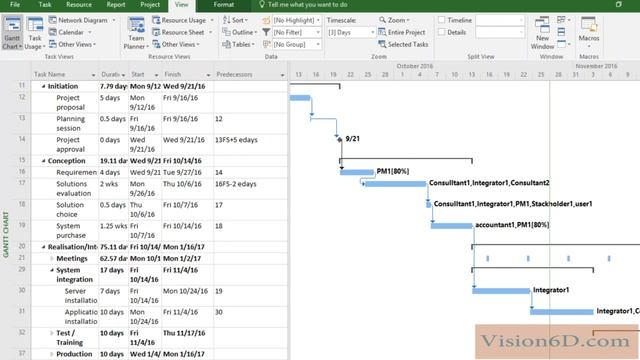Click the Duration column header
Screen dimensions: 640x360
tap(113, 75)
